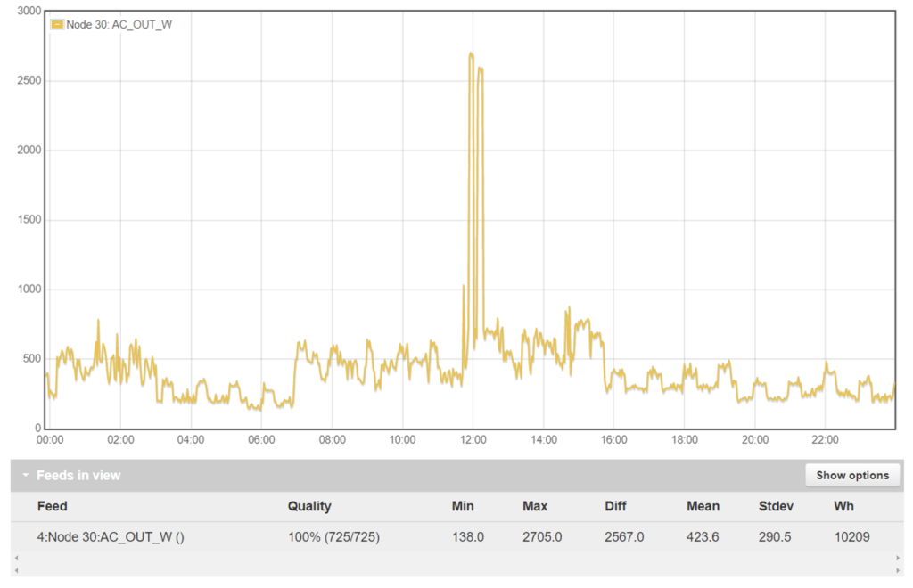Click the Stdev column header

(x=776, y=506)
